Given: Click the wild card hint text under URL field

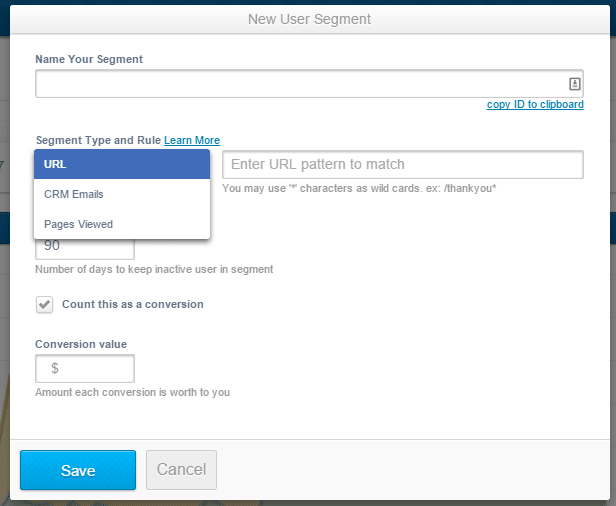Looking at the screenshot, I should click(359, 189).
